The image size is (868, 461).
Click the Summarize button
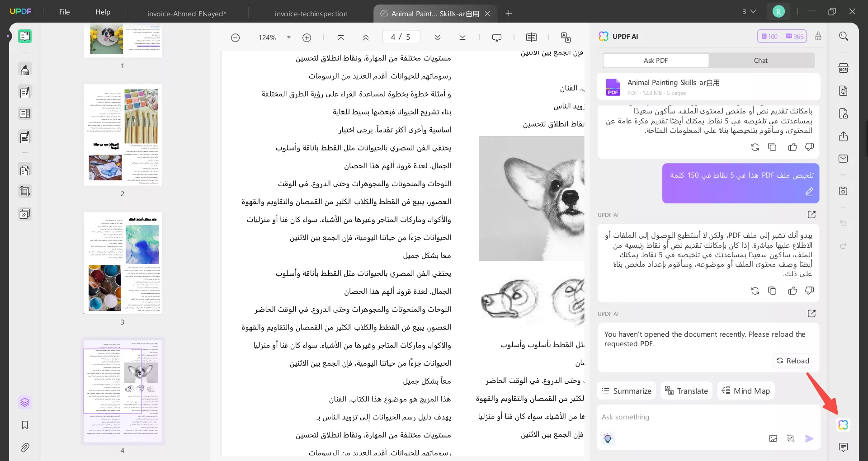[x=626, y=390]
